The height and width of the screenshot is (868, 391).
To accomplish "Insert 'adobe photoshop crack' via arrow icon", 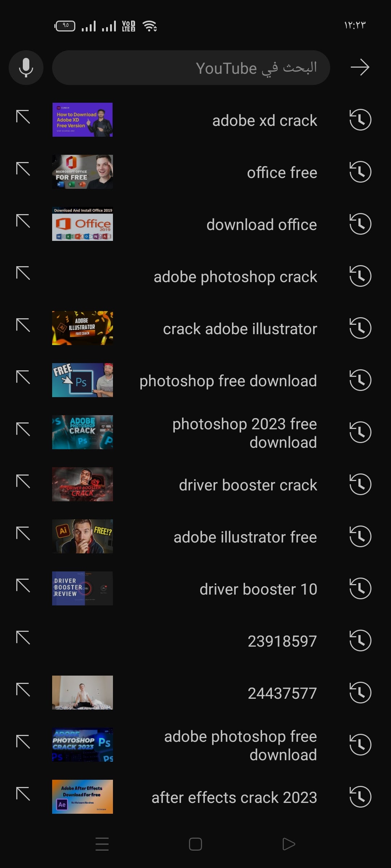I will 23,273.
